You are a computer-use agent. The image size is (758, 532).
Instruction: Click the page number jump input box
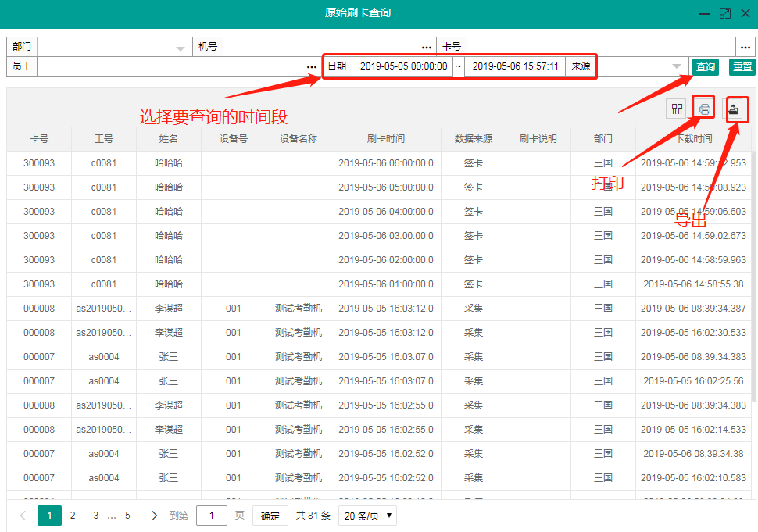212,516
